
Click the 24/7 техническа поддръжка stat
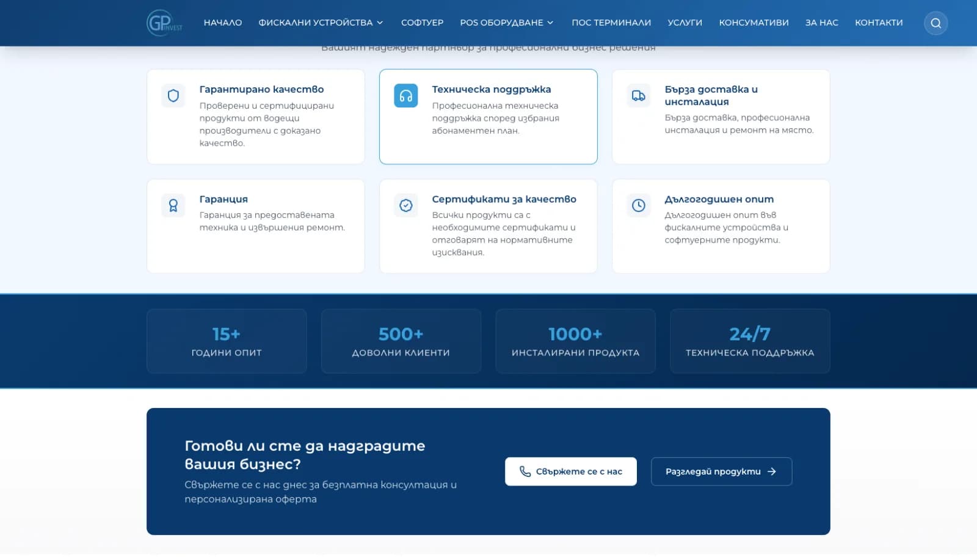[x=750, y=341]
